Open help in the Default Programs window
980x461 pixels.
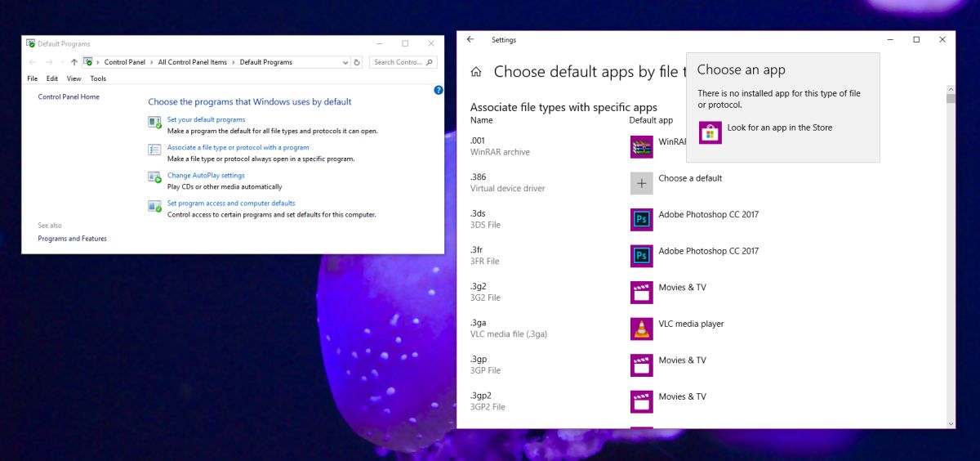(x=439, y=90)
